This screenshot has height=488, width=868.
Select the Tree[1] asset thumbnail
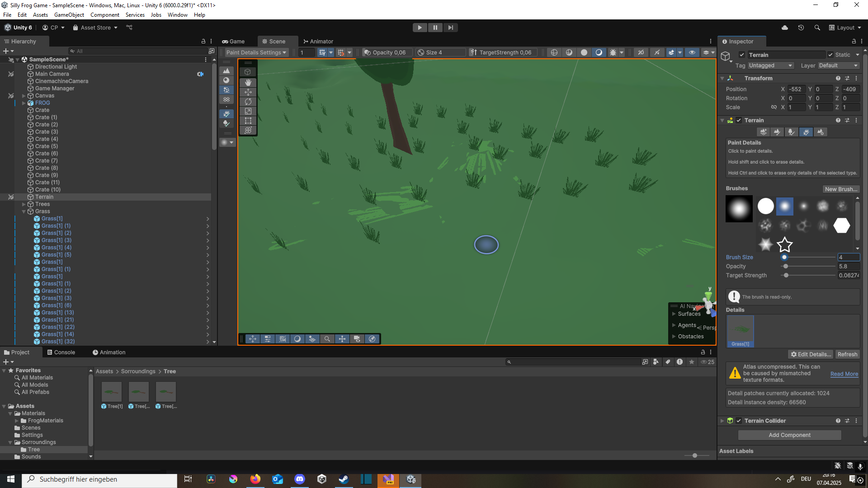(x=111, y=391)
